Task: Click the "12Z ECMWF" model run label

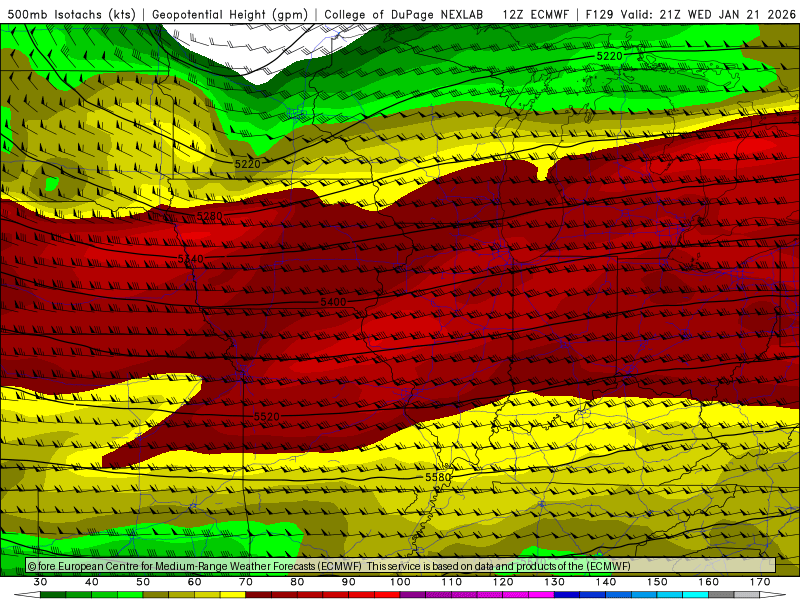Action: pos(535,15)
